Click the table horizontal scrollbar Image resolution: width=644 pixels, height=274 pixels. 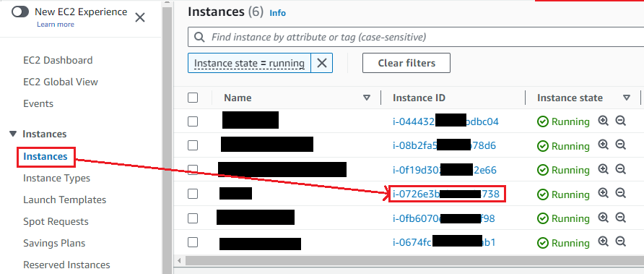tap(414, 260)
